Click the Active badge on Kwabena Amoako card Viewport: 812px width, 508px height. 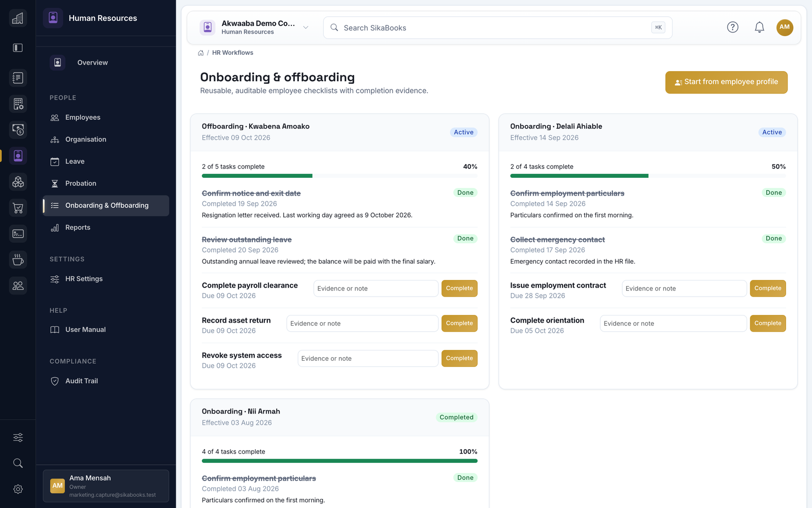pos(464,132)
